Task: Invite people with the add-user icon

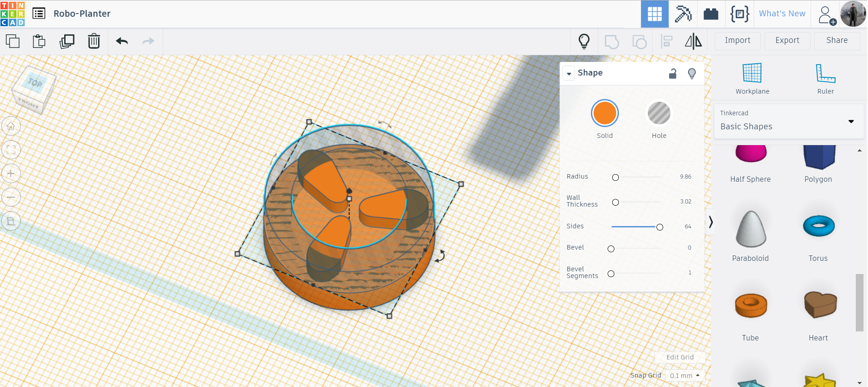Action: [826, 15]
